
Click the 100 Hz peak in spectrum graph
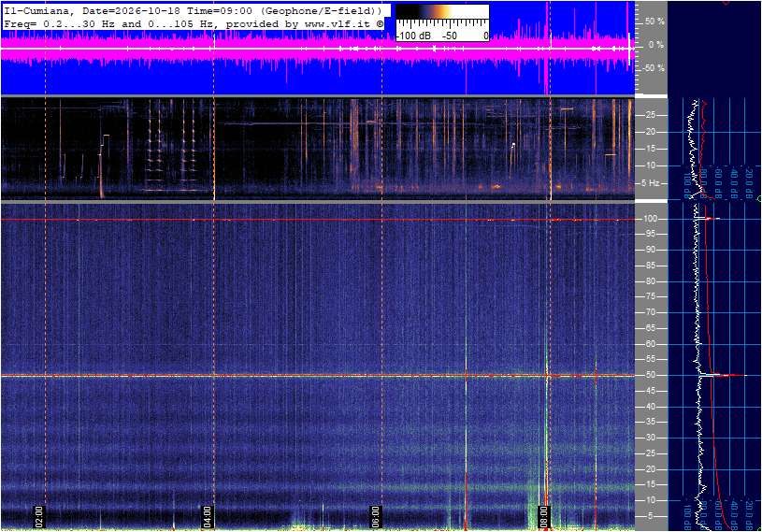[710, 219]
